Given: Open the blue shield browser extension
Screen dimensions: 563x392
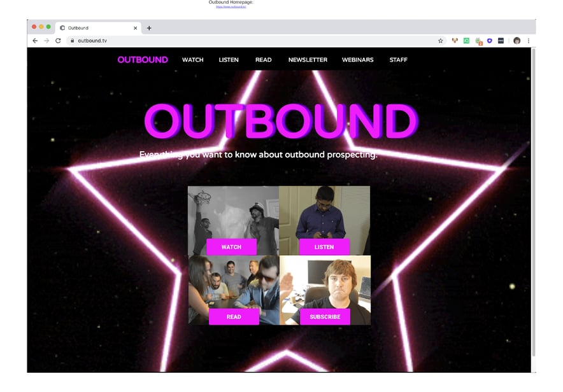Looking at the screenshot, I should [x=489, y=41].
